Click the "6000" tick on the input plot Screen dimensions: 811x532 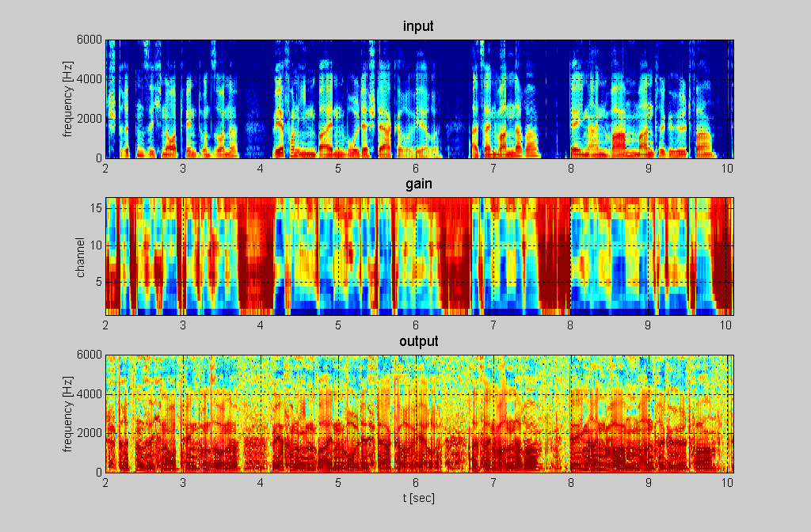[x=89, y=40]
